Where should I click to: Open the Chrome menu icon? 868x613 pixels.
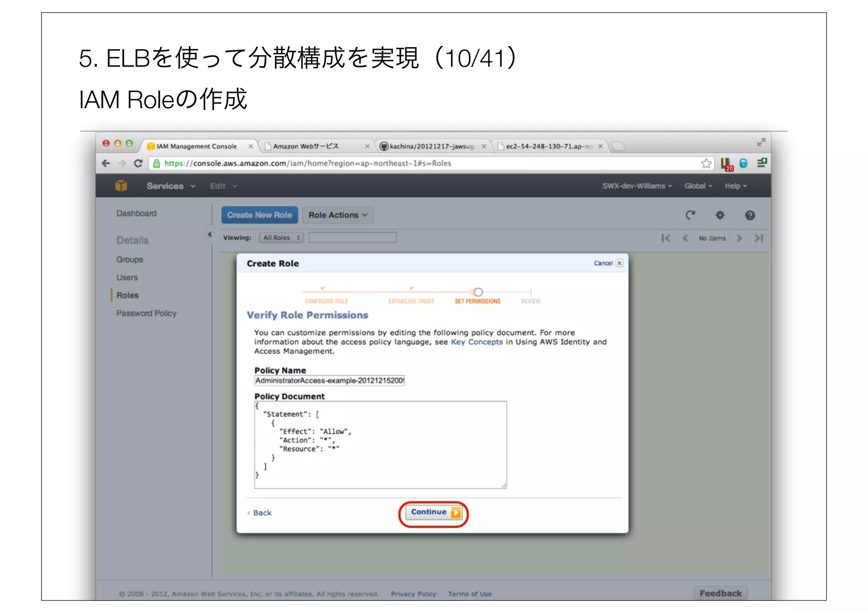click(x=762, y=163)
